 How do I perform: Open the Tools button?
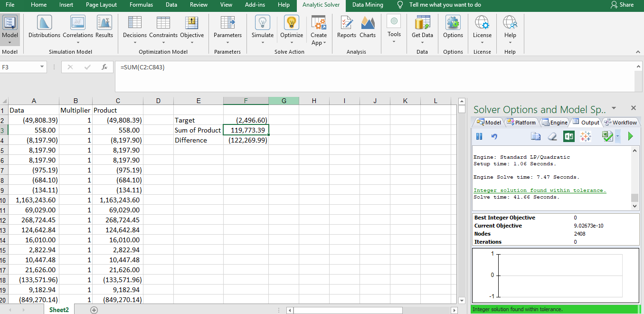[x=394, y=29]
